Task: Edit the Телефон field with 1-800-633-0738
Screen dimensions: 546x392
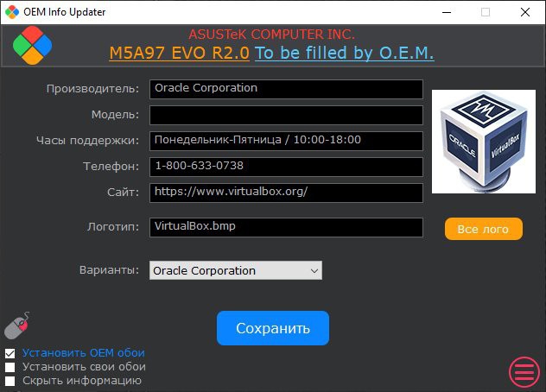Action: [x=286, y=167]
